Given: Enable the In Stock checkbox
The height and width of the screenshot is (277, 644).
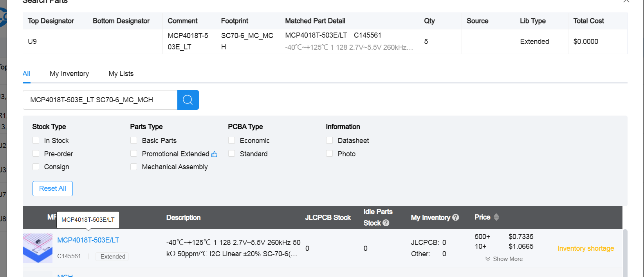Looking at the screenshot, I should pyautogui.click(x=36, y=140).
